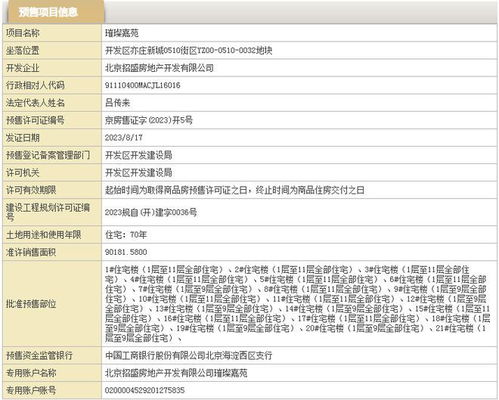
Task: Click the 批准预售部位 label
Action: 31,304
